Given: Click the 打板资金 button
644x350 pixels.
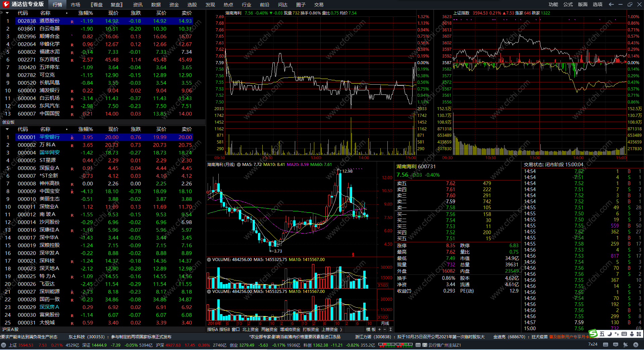Looking at the screenshot, I should click(x=311, y=330).
